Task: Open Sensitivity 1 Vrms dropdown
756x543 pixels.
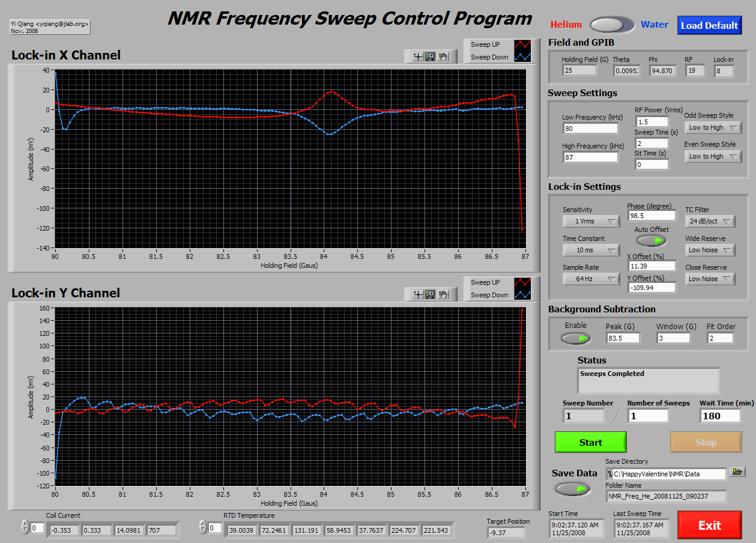Action: [591, 221]
